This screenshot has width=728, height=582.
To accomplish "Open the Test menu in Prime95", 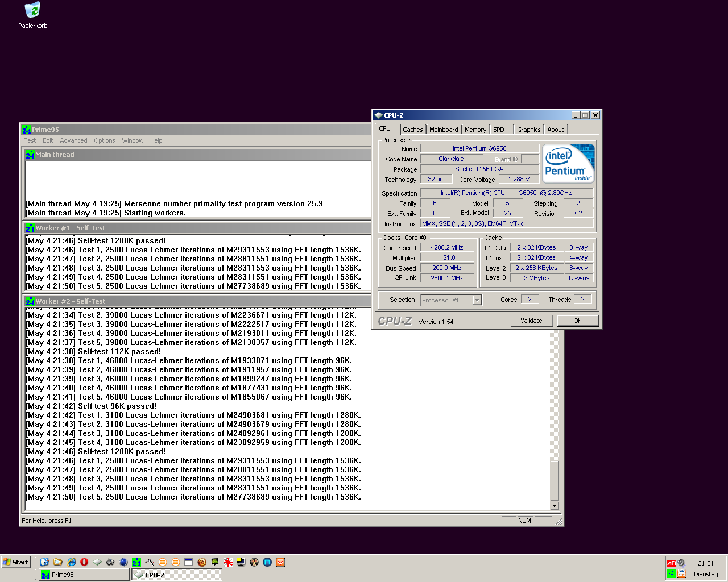I will click(x=30, y=140).
